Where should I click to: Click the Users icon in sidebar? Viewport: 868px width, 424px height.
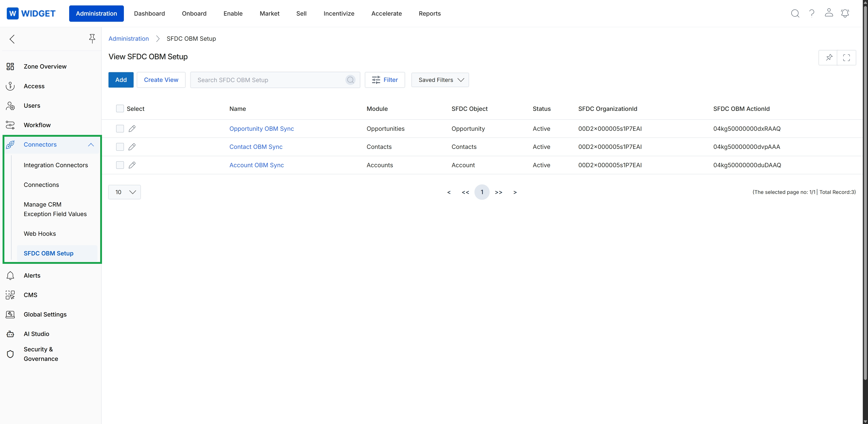[x=10, y=106]
